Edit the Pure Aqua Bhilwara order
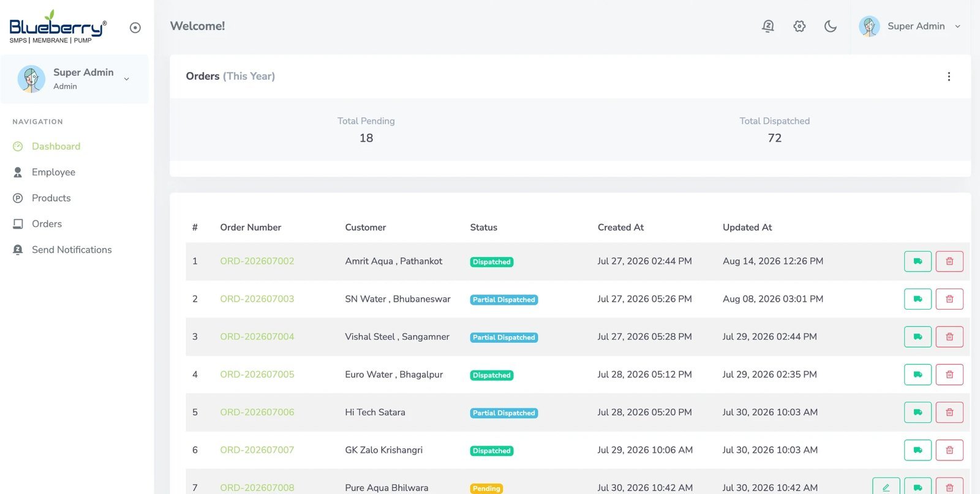980x494 pixels. 886,486
